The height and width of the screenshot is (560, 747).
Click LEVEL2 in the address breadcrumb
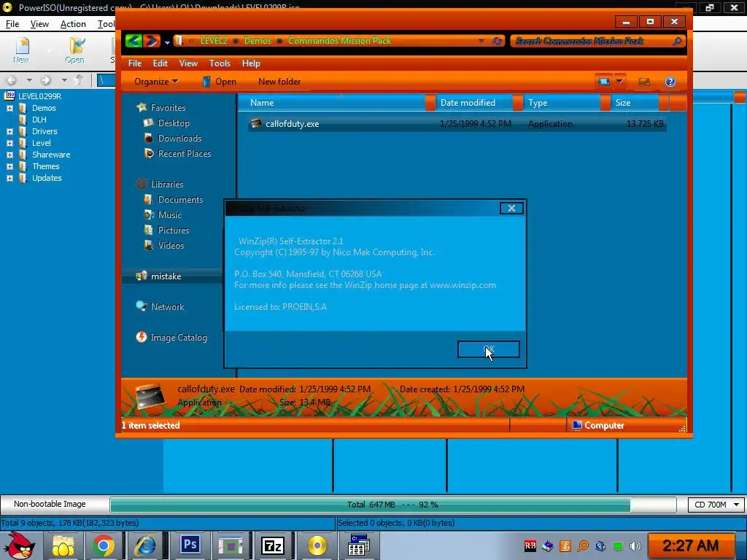click(x=214, y=41)
